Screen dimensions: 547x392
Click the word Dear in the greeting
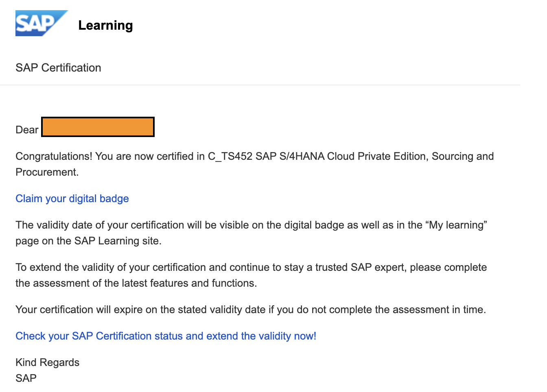27,130
